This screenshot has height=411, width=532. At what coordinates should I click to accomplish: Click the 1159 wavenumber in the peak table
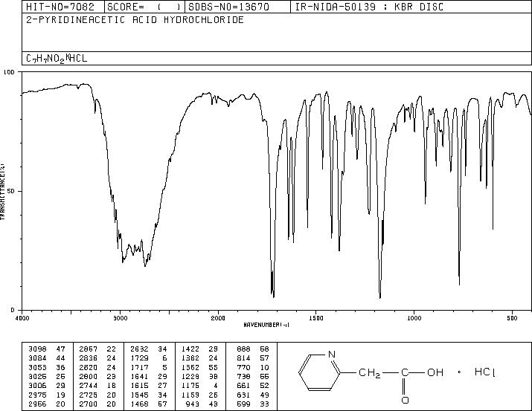190,395
